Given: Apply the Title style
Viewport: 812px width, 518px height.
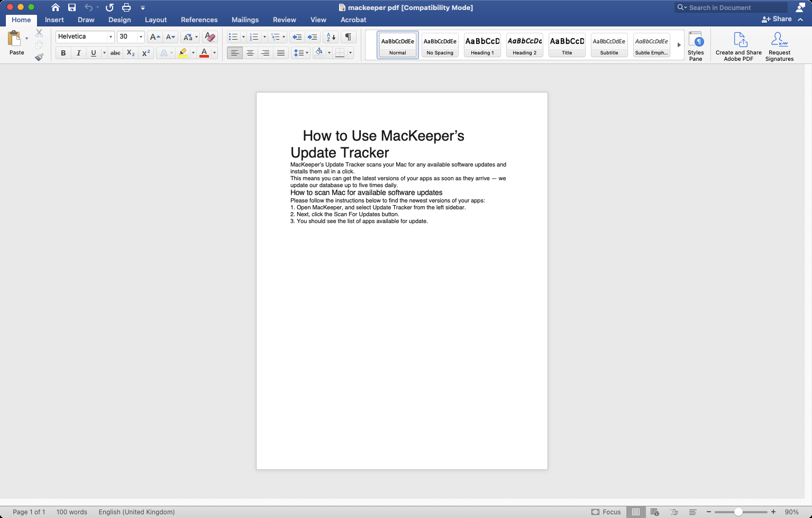Looking at the screenshot, I should point(567,45).
